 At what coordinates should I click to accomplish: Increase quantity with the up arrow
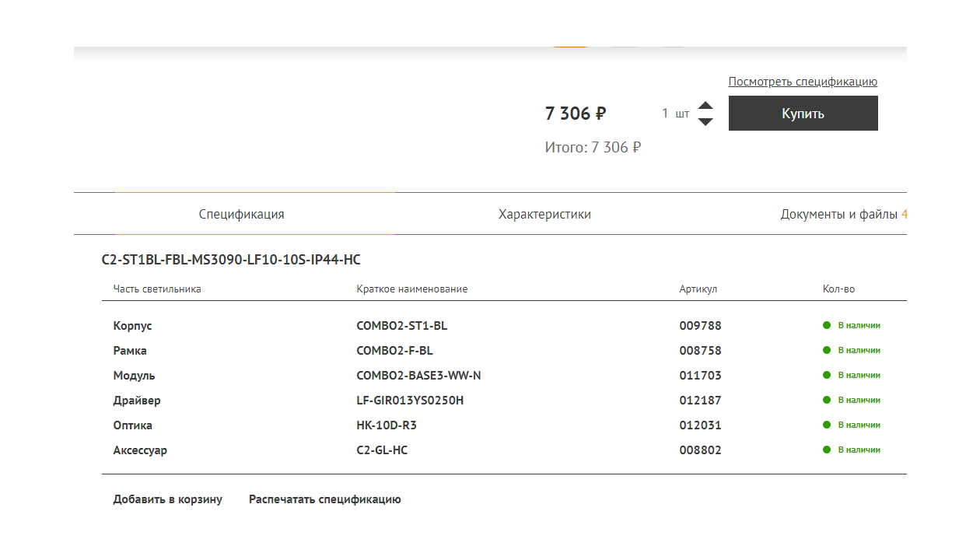point(705,106)
